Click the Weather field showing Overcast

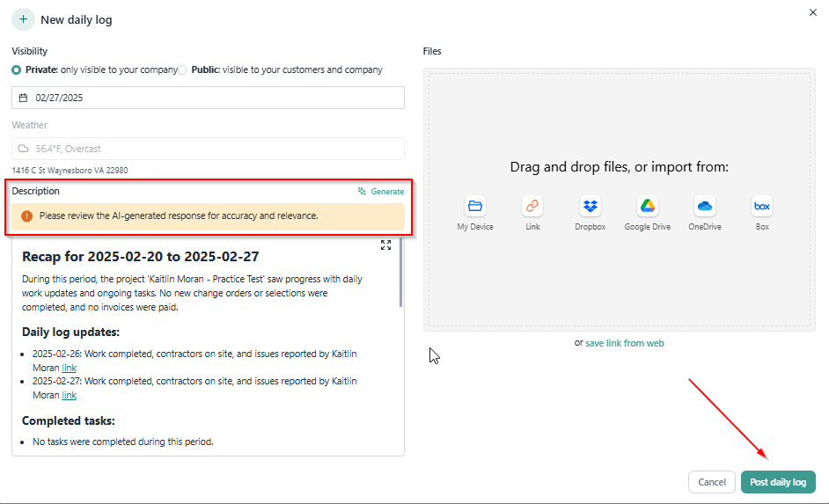point(209,149)
